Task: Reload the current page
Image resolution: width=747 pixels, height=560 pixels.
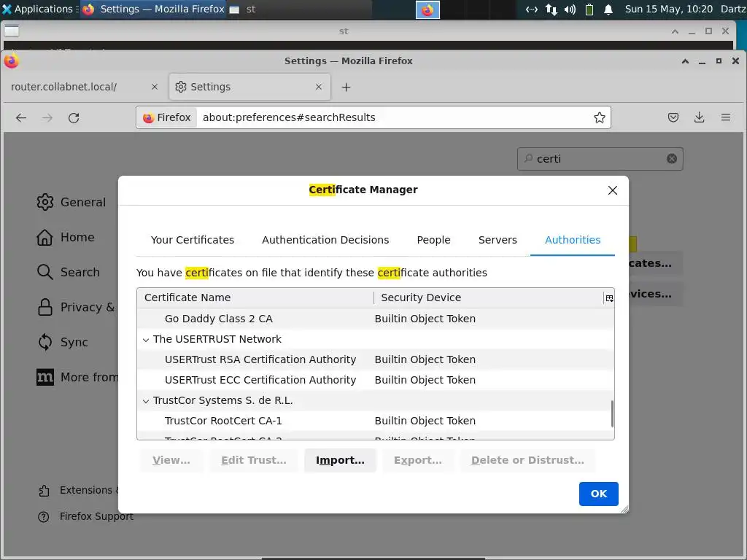Action: pyautogui.click(x=74, y=117)
